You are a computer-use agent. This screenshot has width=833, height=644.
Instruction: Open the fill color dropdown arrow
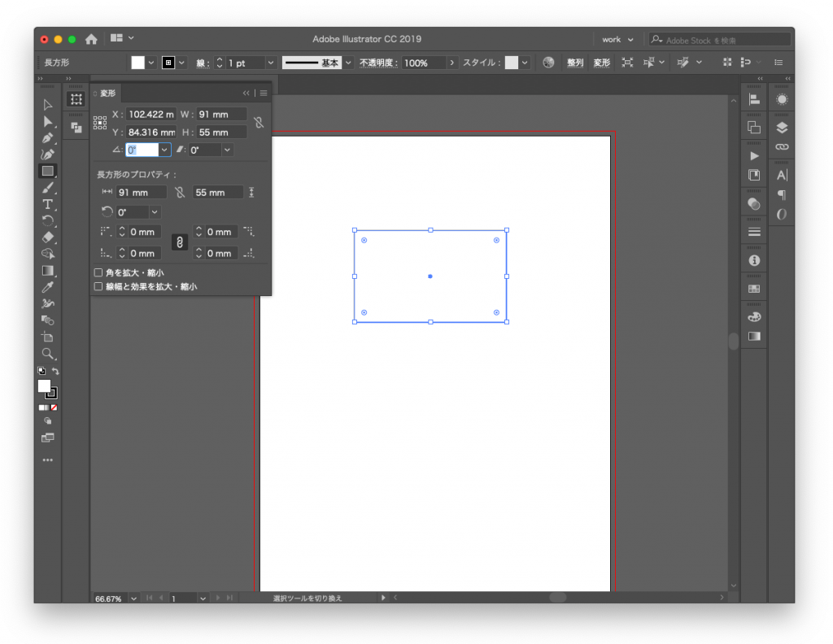click(x=150, y=63)
